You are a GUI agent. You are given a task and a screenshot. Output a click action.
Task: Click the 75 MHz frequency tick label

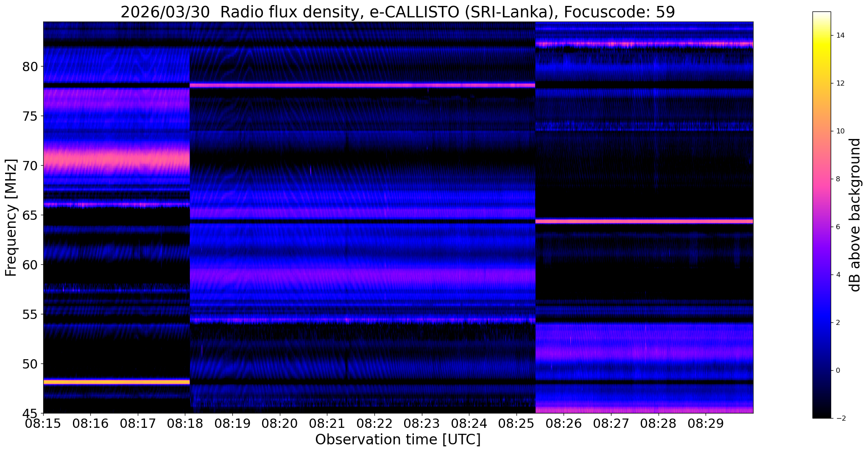30,116
